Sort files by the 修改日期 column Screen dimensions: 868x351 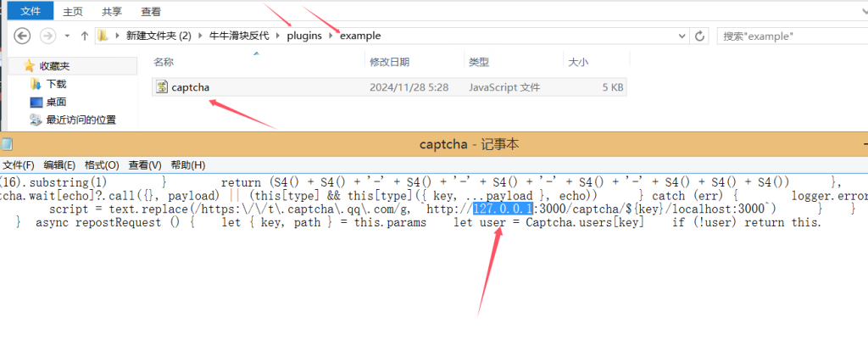point(390,62)
